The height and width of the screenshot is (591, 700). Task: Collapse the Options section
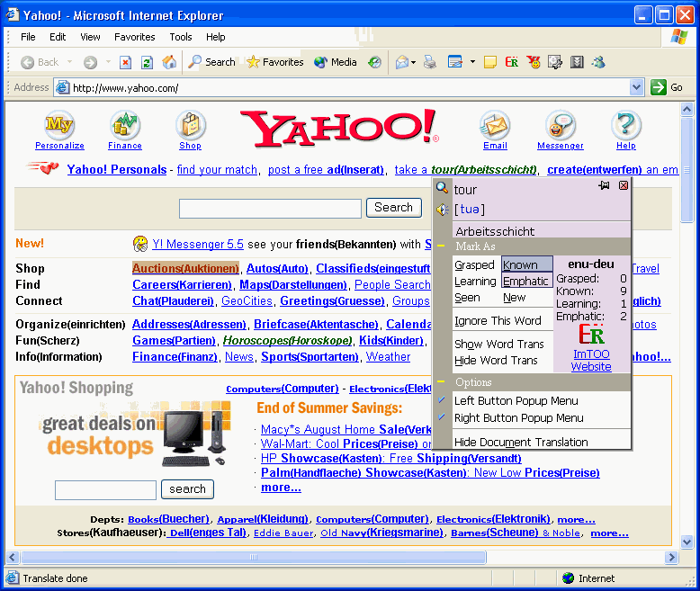click(441, 381)
